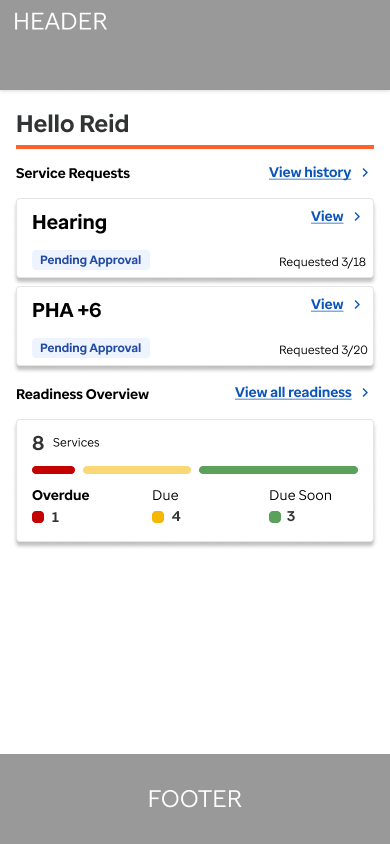Click the red Overdue legend square
Viewport: 390px width, 844px height.
pos(38,517)
